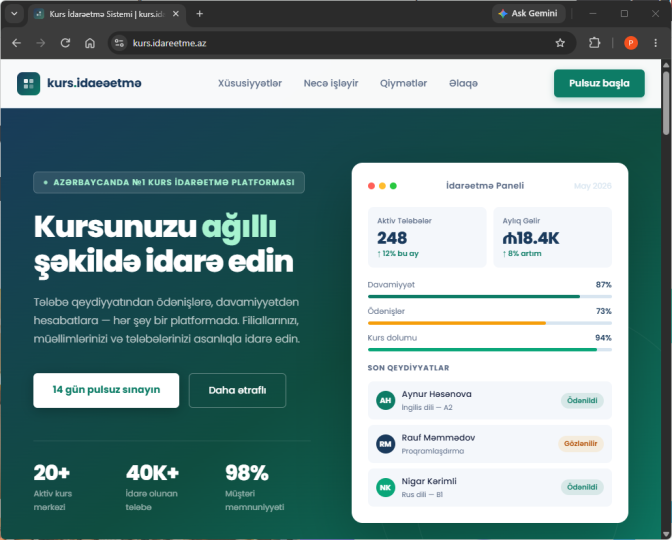Click the İdarəetmə Paneli title
This screenshot has height=540, width=672.
click(x=485, y=186)
